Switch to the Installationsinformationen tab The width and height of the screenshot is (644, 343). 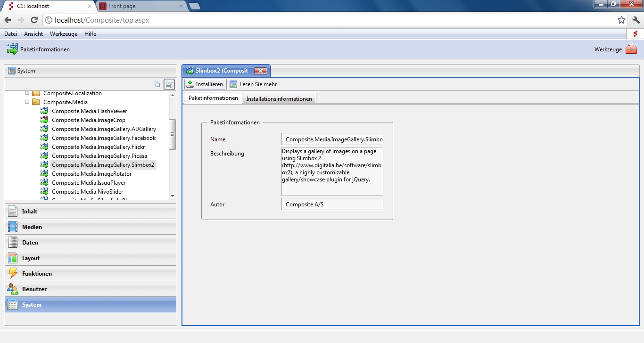tap(279, 98)
